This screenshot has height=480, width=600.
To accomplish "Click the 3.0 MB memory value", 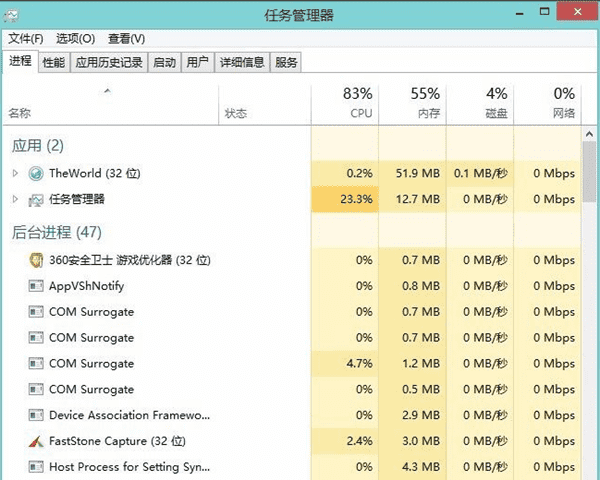I will (421, 441).
